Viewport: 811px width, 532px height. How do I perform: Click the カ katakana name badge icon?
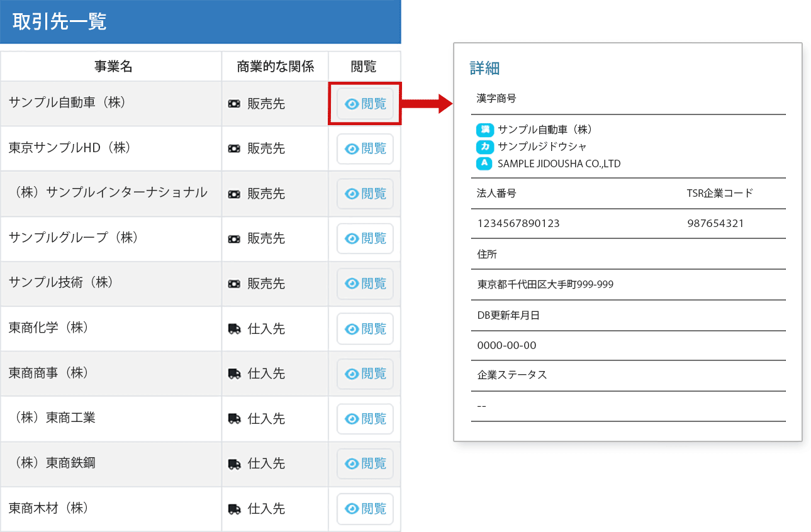point(485,147)
